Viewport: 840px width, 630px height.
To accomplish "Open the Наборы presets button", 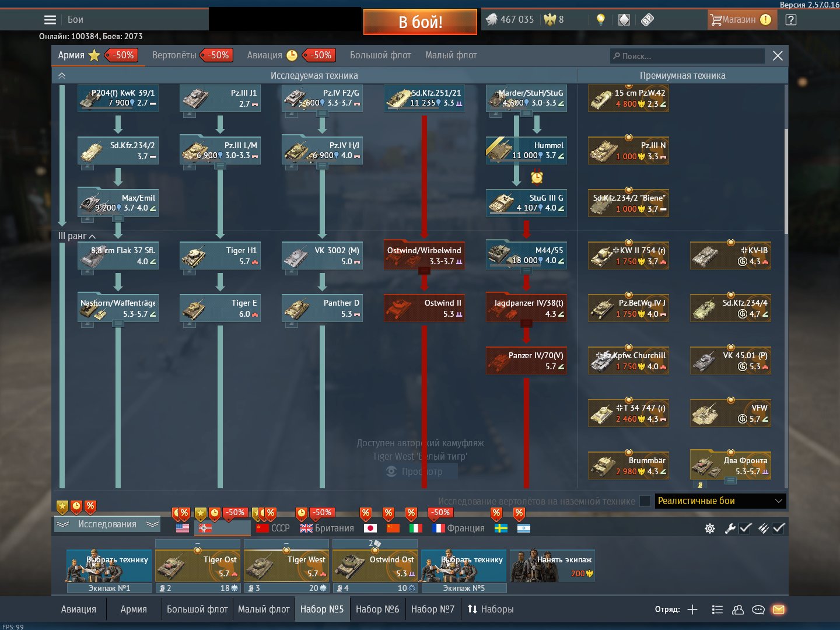I will [491, 610].
